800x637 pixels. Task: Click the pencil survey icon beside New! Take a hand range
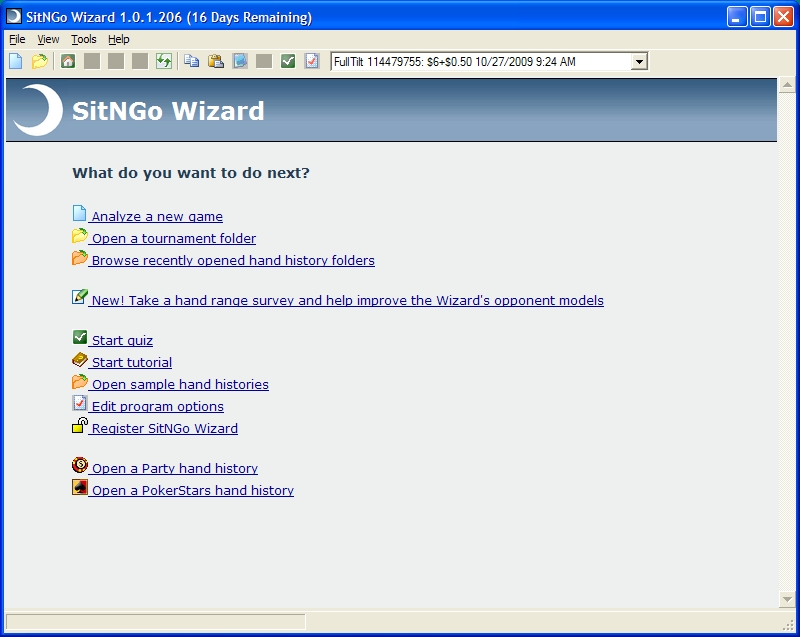[80, 296]
